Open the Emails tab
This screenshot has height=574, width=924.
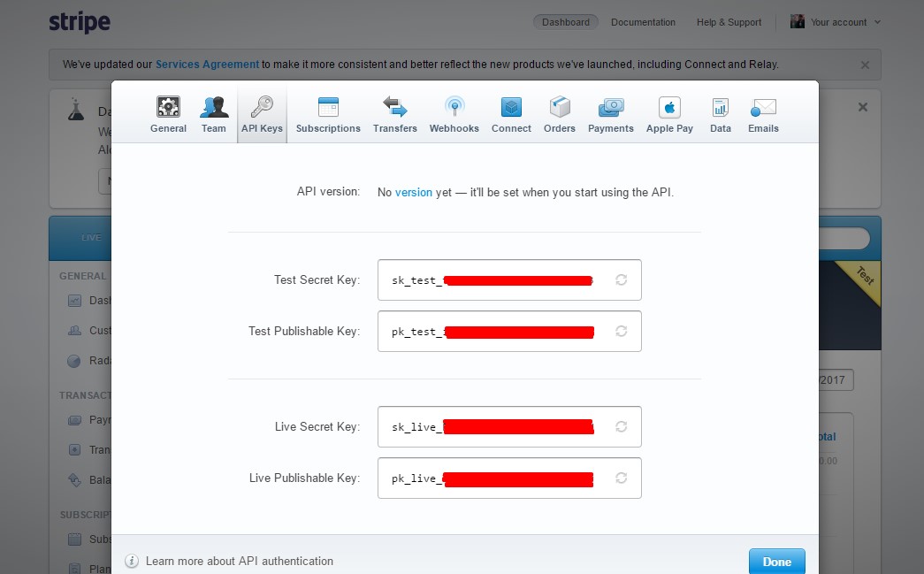(x=763, y=115)
